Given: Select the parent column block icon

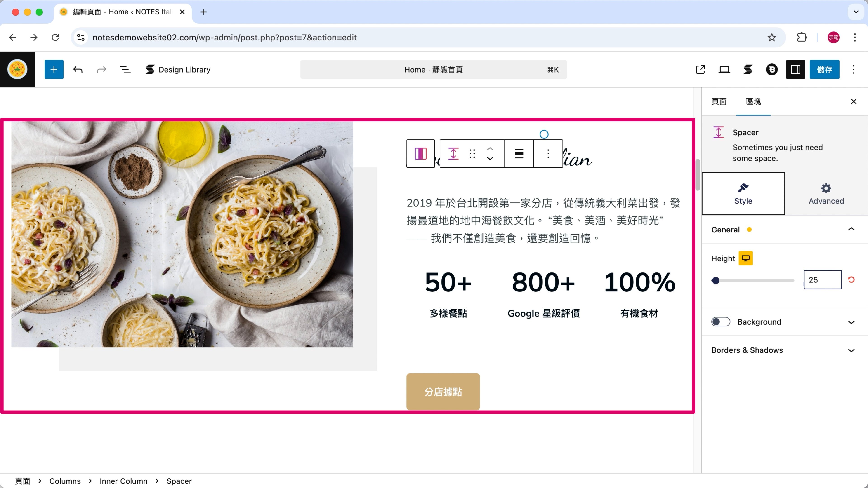Looking at the screenshot, I should tap(420, 154).
